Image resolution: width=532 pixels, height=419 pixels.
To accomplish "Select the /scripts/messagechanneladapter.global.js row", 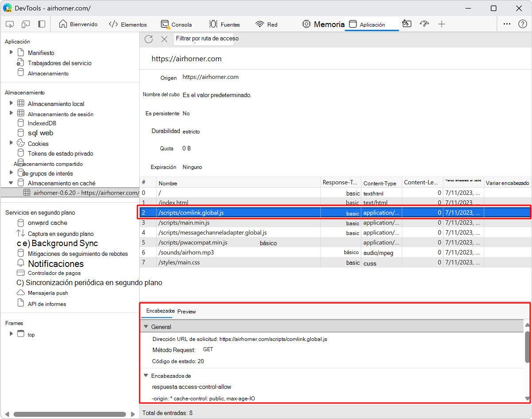I will (x=335, y=232).
